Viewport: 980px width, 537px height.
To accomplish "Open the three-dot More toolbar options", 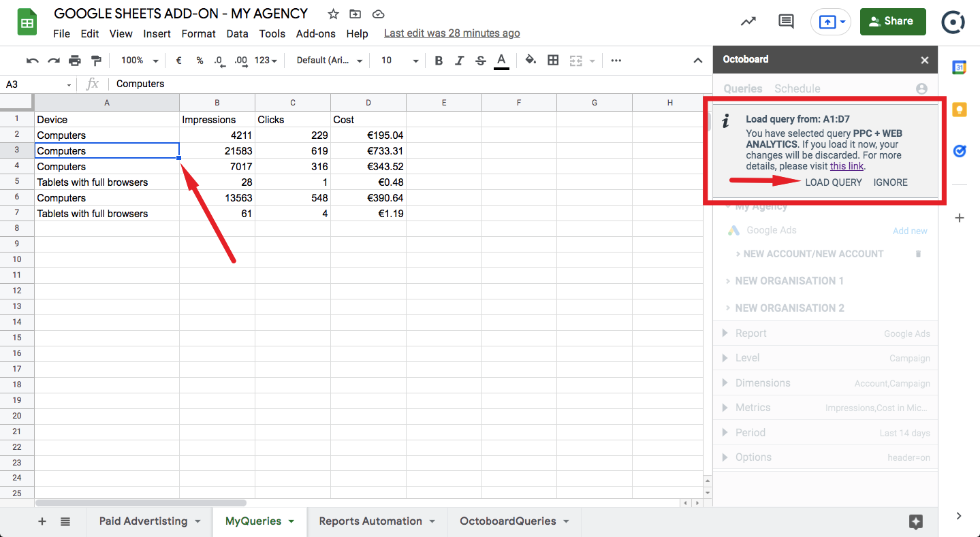I will point(616,61).
